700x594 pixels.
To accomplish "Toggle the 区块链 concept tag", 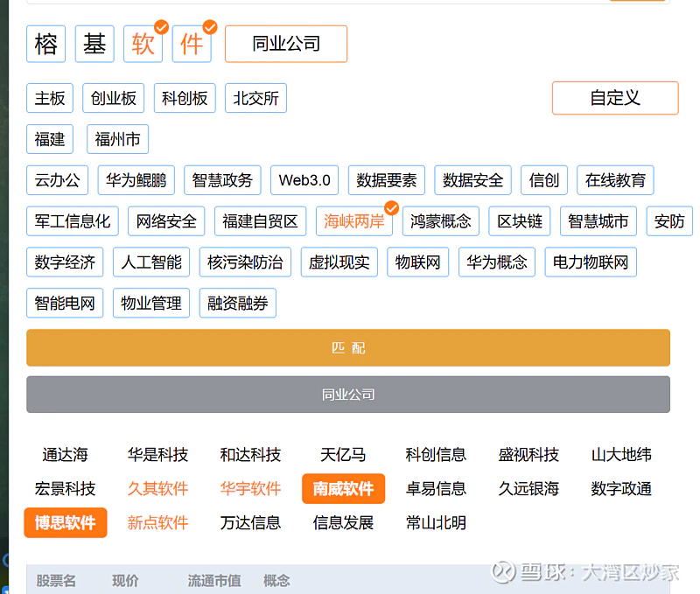I will 520,221.
